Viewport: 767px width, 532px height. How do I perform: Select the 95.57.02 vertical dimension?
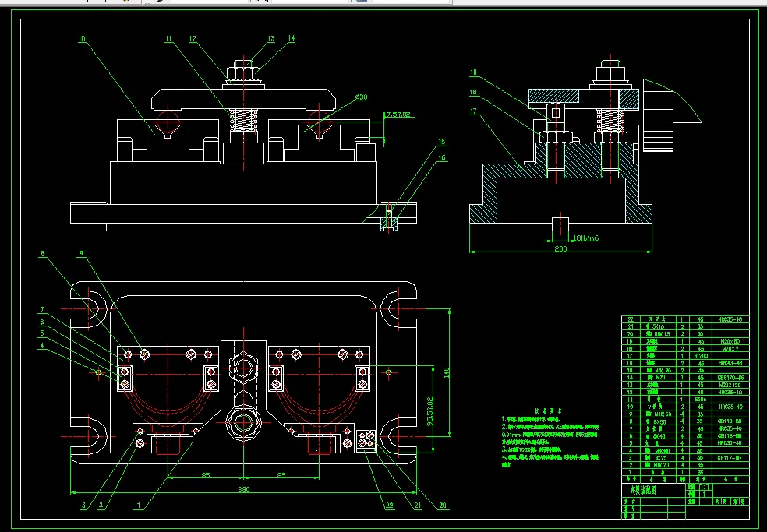pyautogui.click(x=430, y=411)
